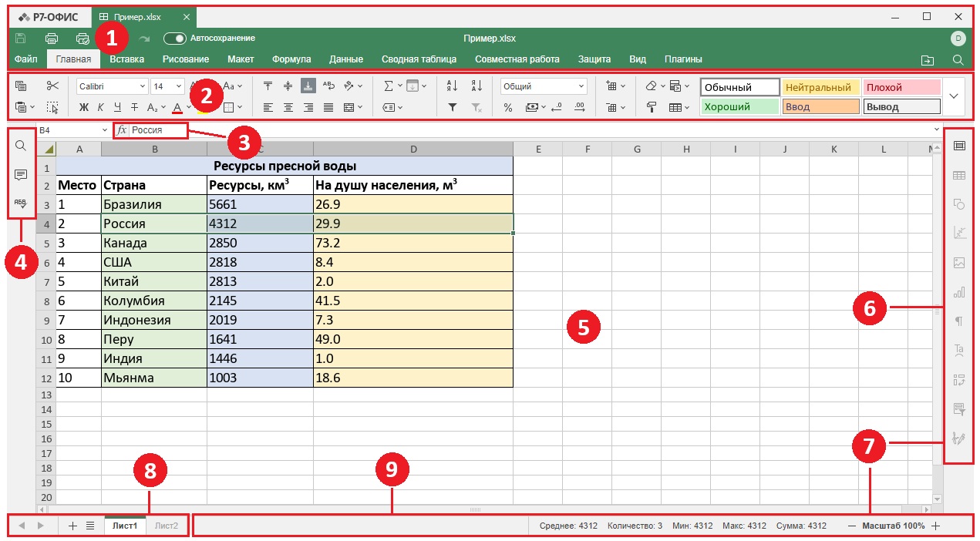Align cell content to the top

point(268,86)
